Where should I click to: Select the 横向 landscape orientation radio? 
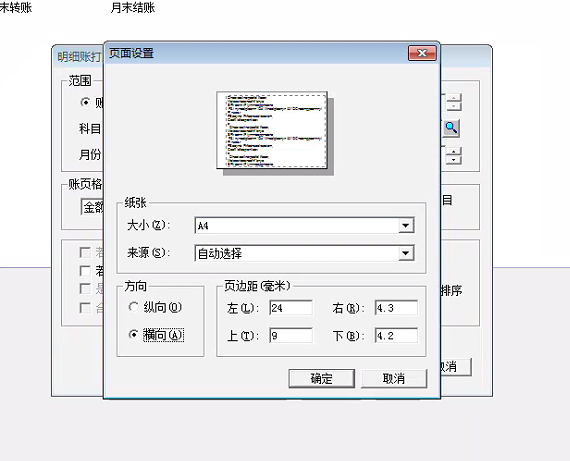133,334
